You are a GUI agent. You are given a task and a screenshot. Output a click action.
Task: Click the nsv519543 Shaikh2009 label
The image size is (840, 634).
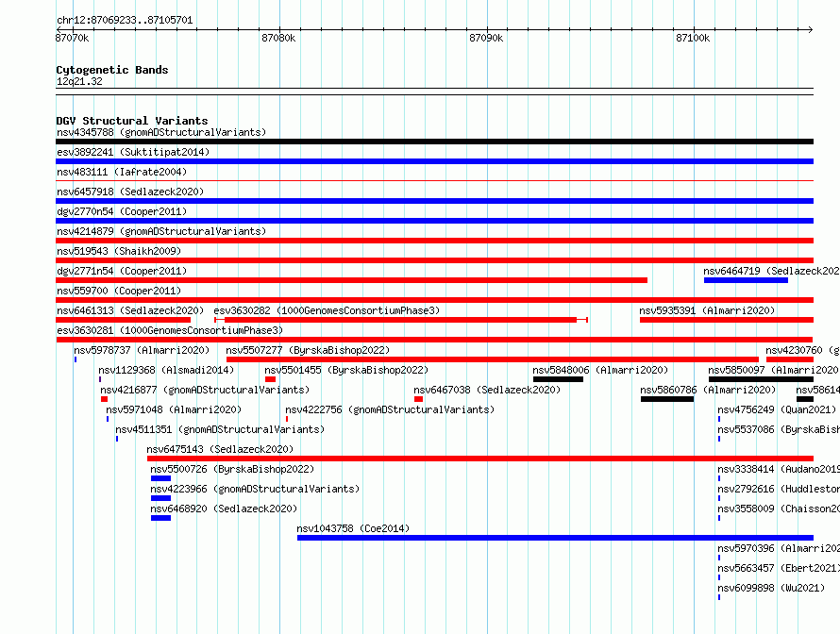pos(119,251)
